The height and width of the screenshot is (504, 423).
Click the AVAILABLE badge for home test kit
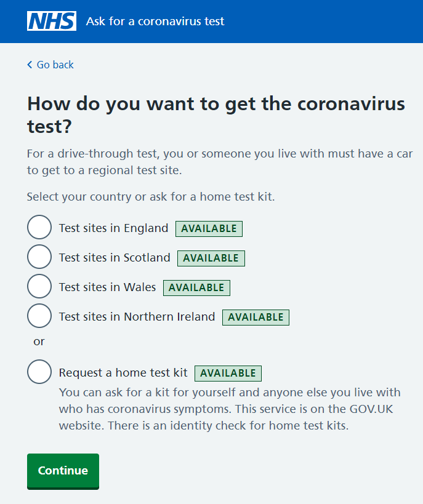tap(228, 373)
